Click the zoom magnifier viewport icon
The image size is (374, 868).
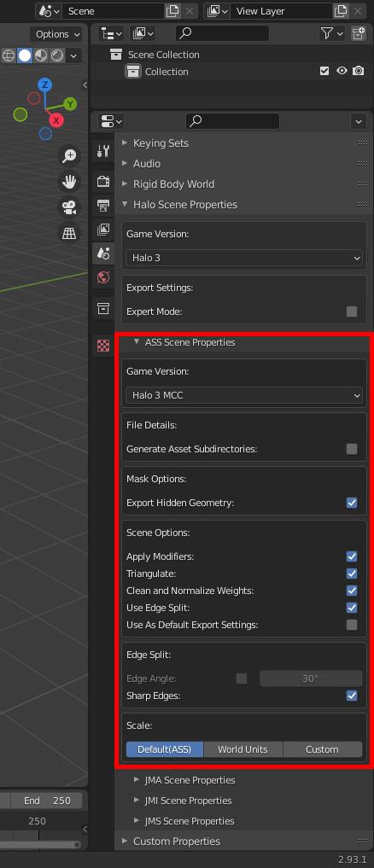pyautogui.click(x=69, y=156)
